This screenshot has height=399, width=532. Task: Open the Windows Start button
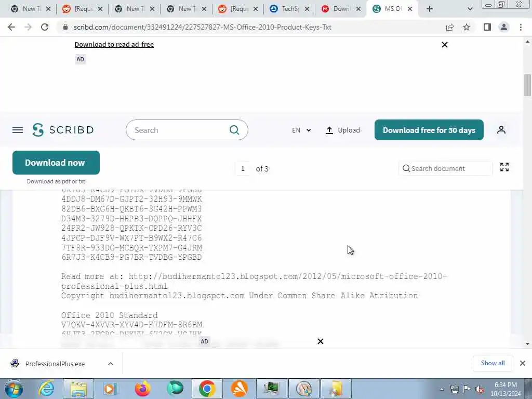[x=14, y=389]
